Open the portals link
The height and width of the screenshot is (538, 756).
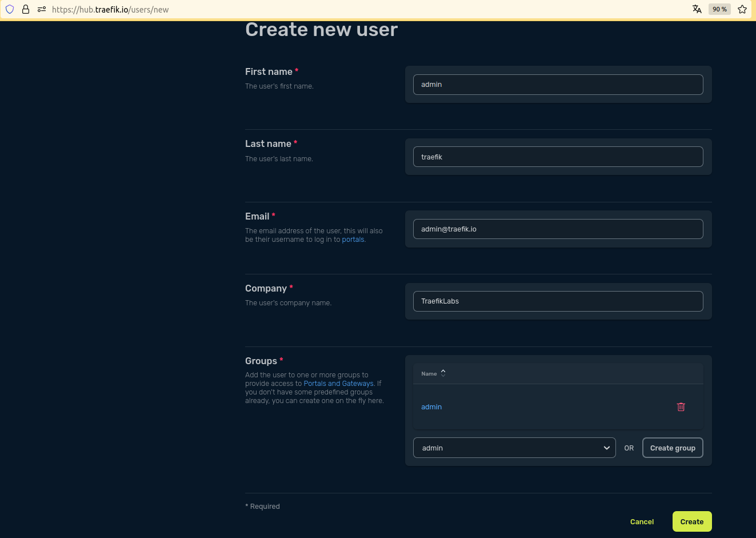pyautogui.click(x=353, y=239)
